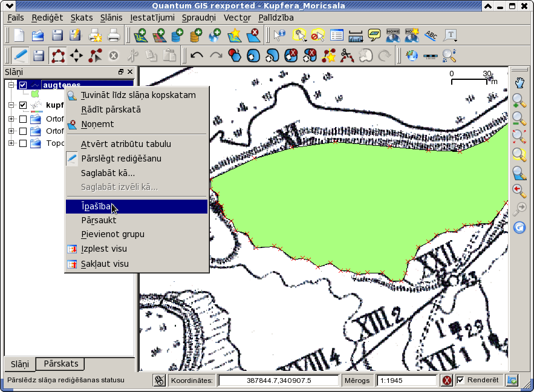This screenshot has height=392, width=534.
Task: Toggle visibility of kupf layer
Action: [23, 105]
